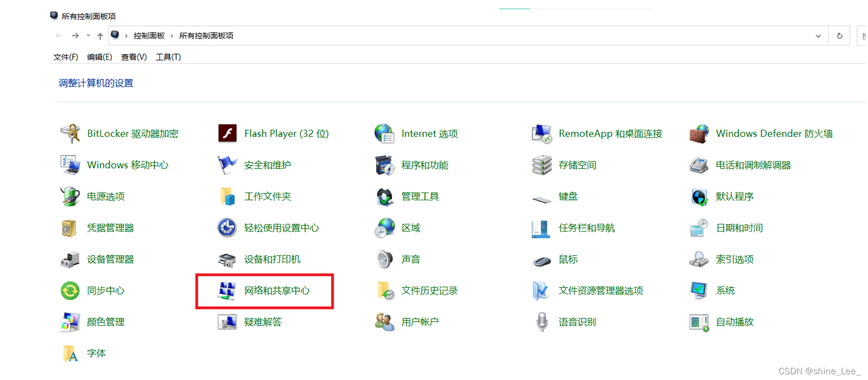The width and height of the screenshot is (868, 380).
Task: Expand the recent locations arrow
Action: pos(88,35)
